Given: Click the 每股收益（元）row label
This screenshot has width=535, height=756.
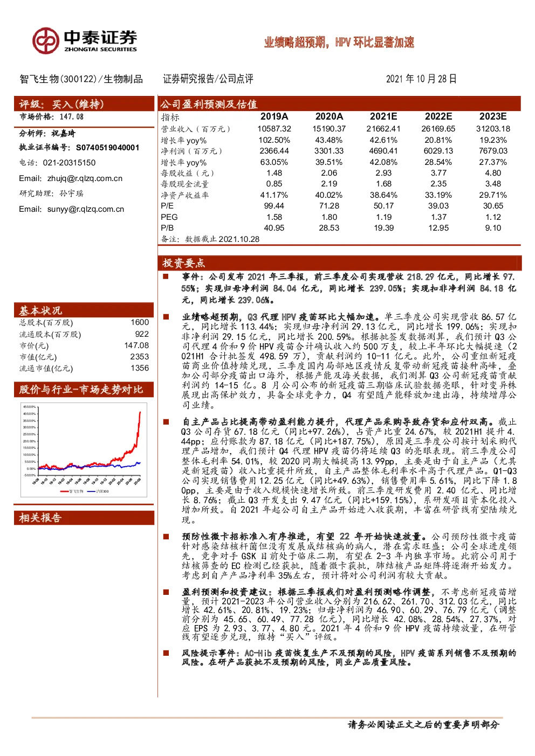Looking at the screenshot, I should click(188, 173).
